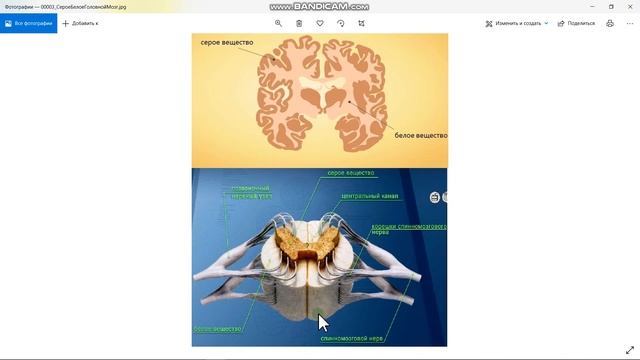Restore down the Photos window
Screen dimensions: 640x360
tap(611, 7)
